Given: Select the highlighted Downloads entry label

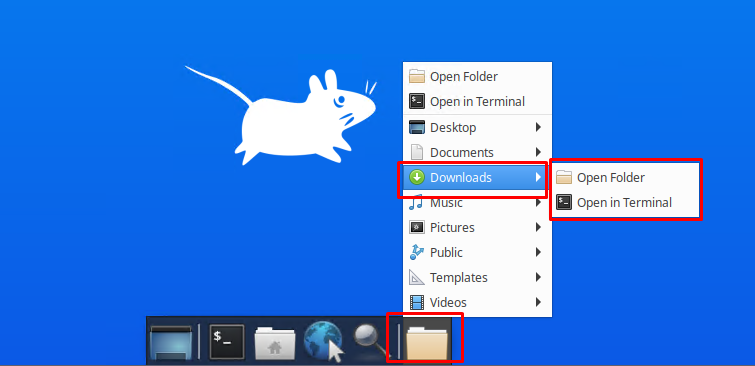Looking at the screenshot, I should [x=461, y=178].
